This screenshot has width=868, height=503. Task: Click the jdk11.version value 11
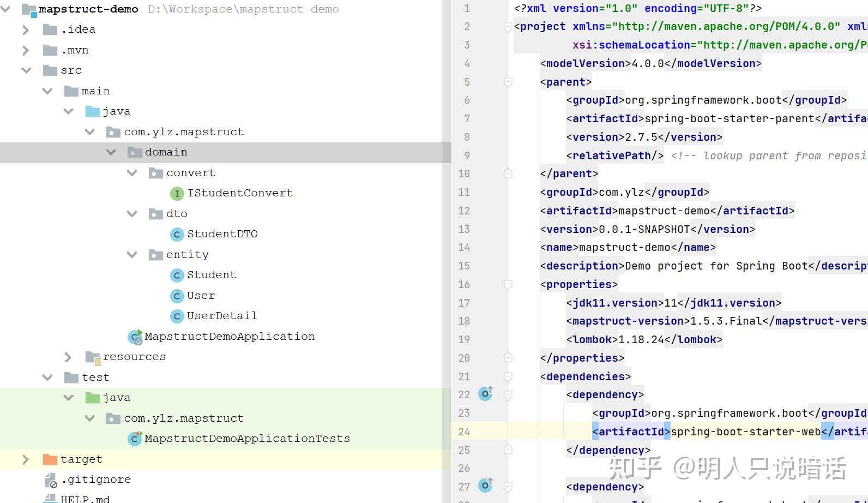coord(671,303)
